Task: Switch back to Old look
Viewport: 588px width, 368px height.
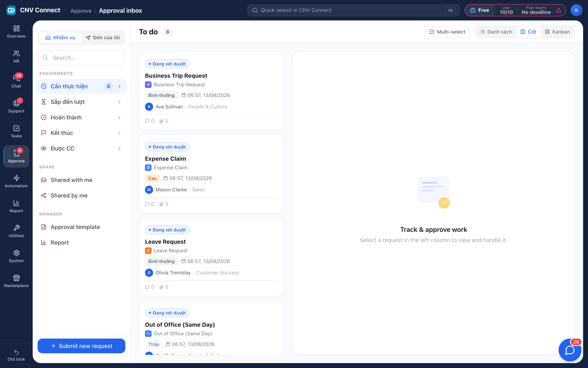Action: coord(16,356)
